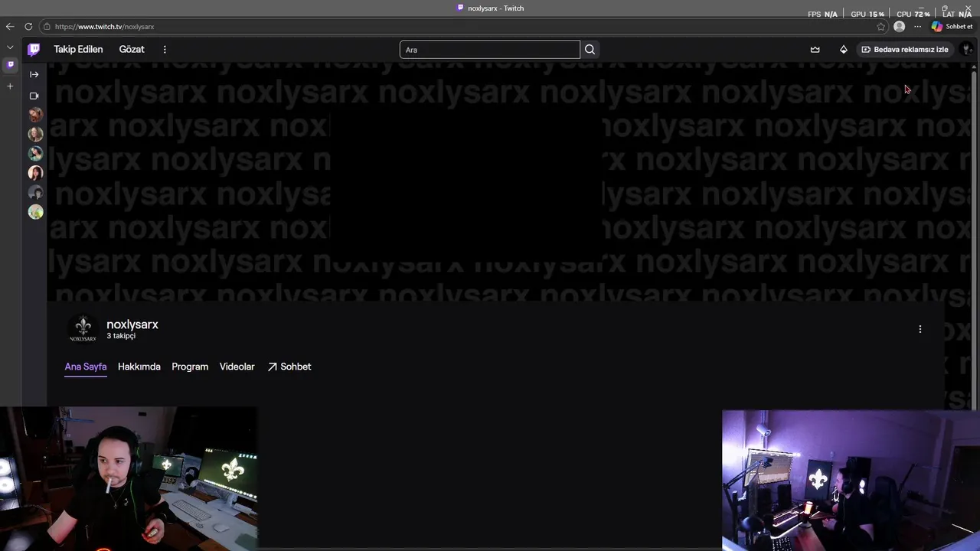This screenshot has height=551, width=980.
Task: View site info via the address bar lock icon
Action: click(x=47, y=26)
